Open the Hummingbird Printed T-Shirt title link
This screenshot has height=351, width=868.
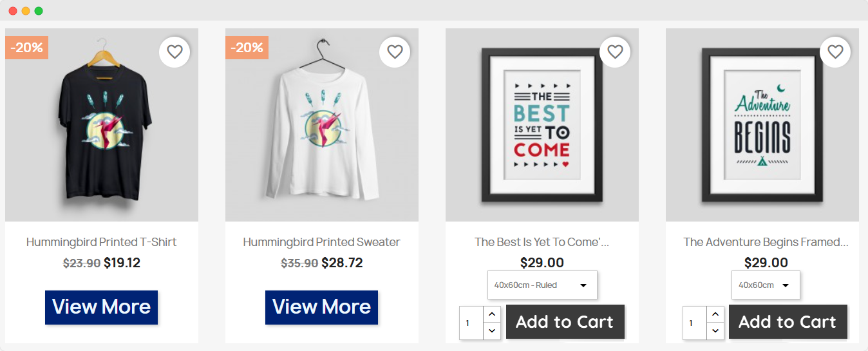point(102,242)
